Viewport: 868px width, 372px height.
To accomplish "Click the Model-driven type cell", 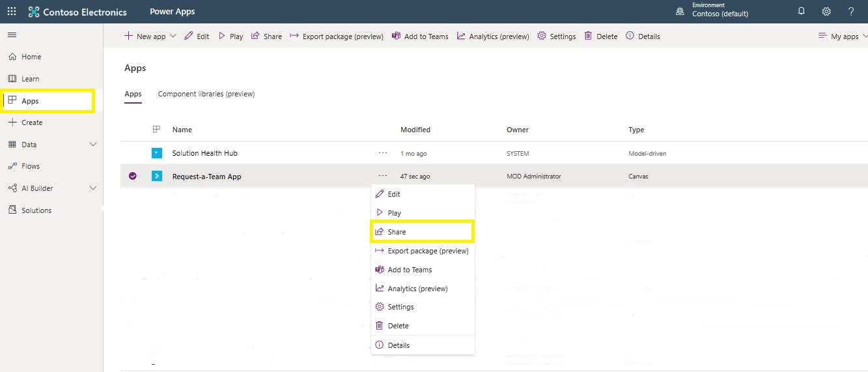I will (x=647, y=154).
